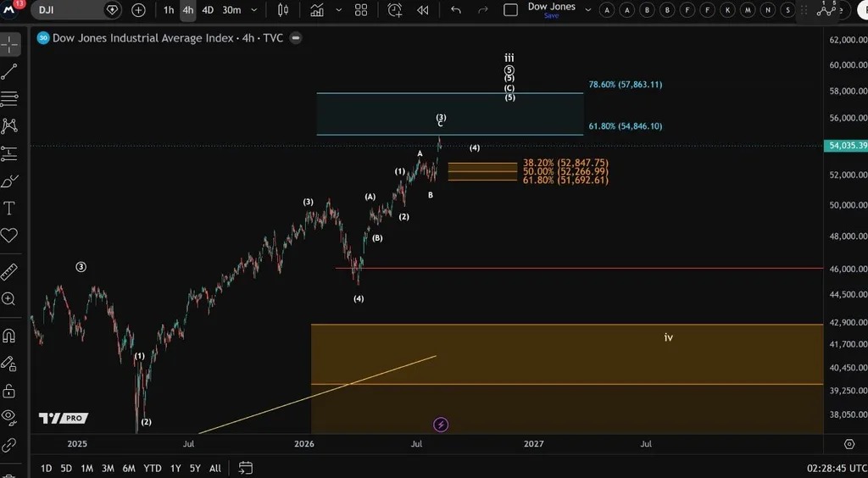Expand the time interval dropdown chevron

(x=254, y=10)
